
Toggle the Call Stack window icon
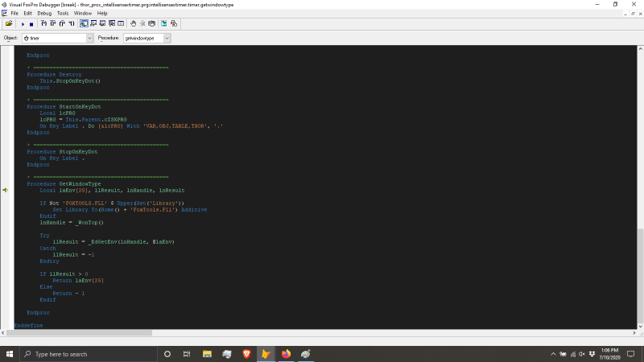point(112,24)
